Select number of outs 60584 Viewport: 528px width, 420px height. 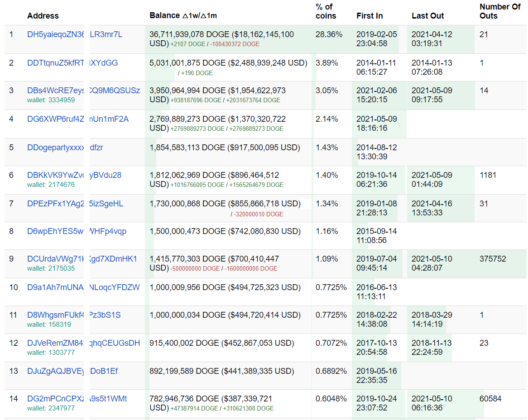(x=490, y=399)
